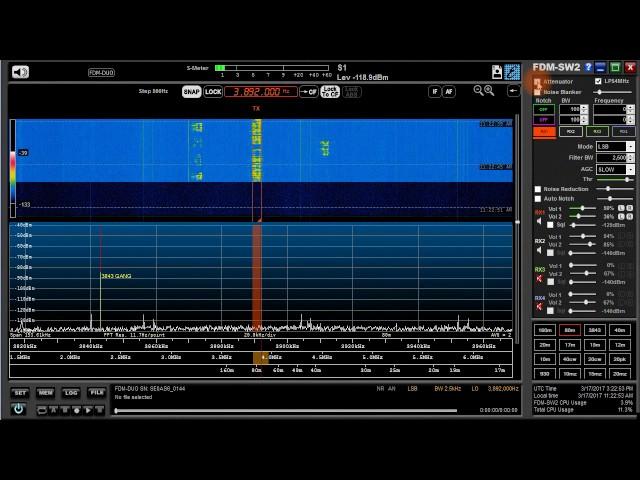Open the save/document icon

(x=497, y=72)
